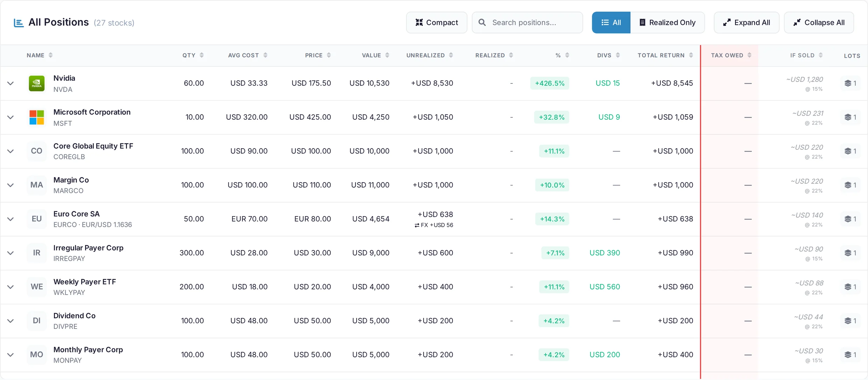Open lots badge for Margin Co row

(850, 185)
